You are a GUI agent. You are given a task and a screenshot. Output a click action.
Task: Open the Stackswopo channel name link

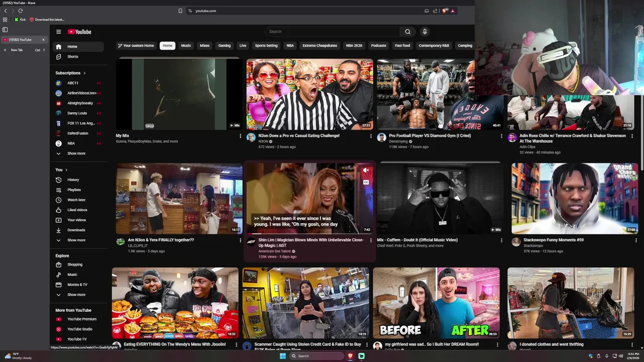pos(533,245)
